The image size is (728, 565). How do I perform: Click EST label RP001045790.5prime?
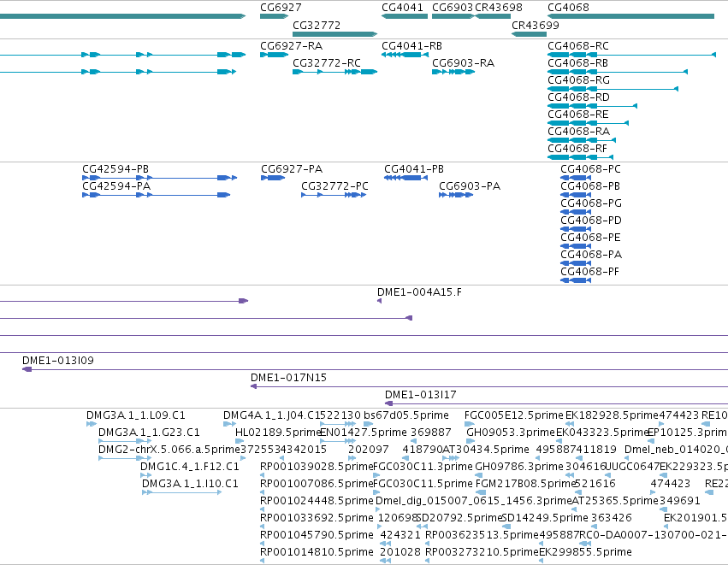click(x=317, y=535)
